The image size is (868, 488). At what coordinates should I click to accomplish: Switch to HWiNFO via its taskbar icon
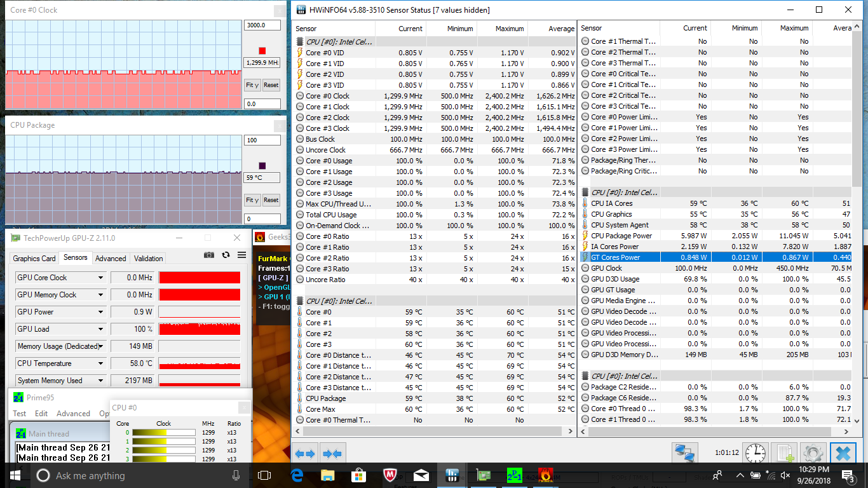(x=452, y=475)
